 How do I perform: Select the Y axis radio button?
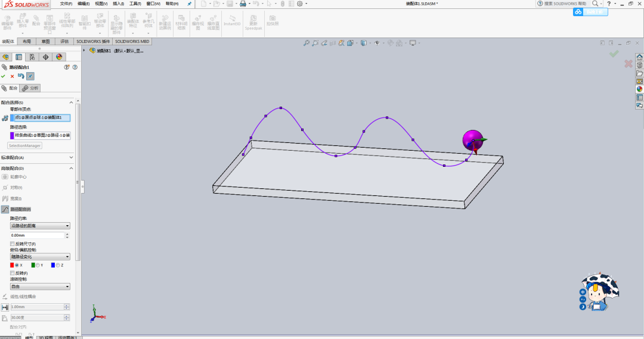38,265
